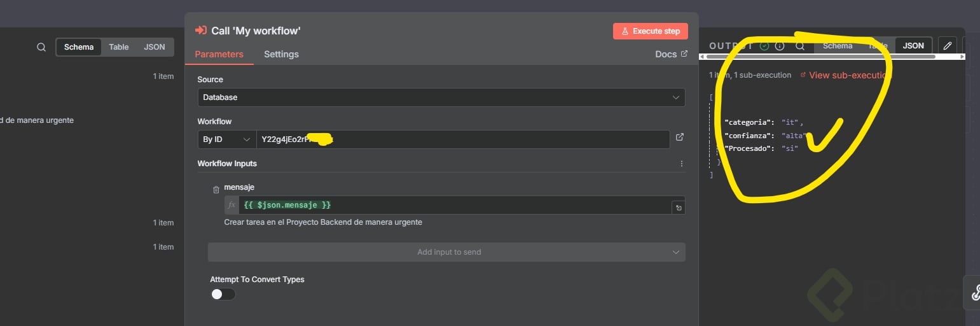This screenshot has width=980, height=326.
Task: Open workflow in new tab icon
Action: [x=679, y=138]
